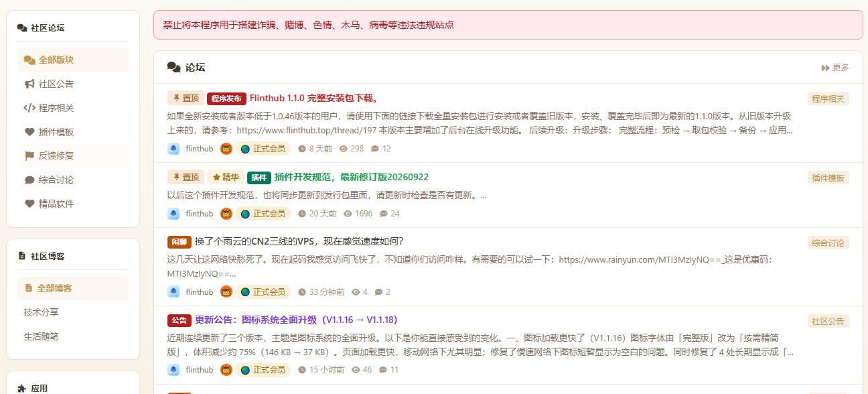Click the views eye icon showing 1696
The width and height of the screenshot is (868, 394).
pos(348,214)
